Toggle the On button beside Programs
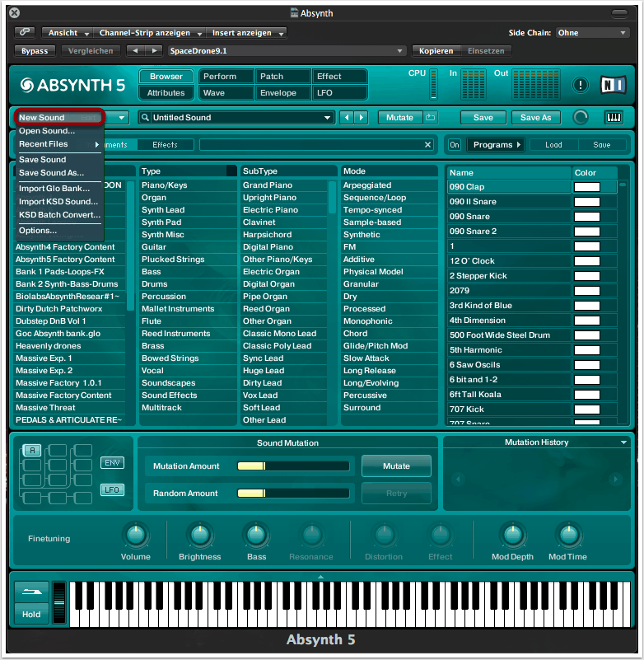 pyautogui.click(x=455, y=145)
